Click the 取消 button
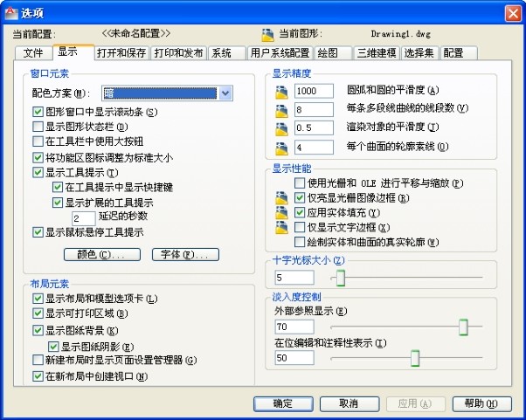Viewport: 526px width, 420px height. click(x=350, y=403)
